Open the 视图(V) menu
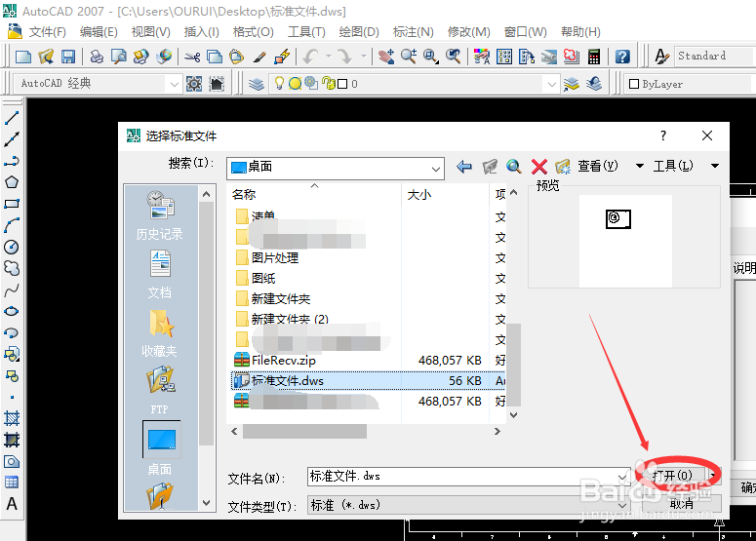 pos(151,32)
